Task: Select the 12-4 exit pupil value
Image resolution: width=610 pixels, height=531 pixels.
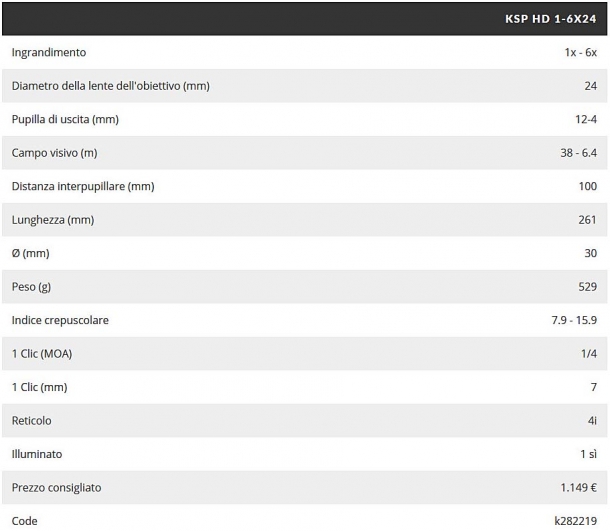Action: [x=586, y=119]
